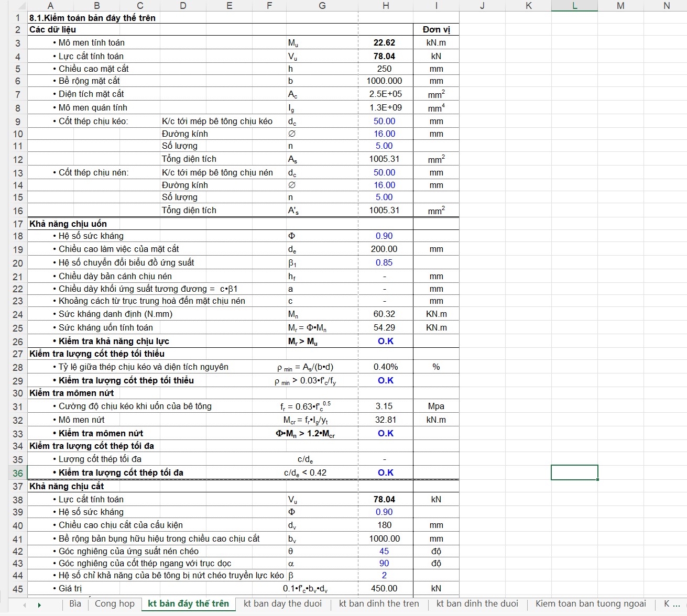This screenshot has width=687, height=616.
Task: Select row 45 header
Action: tap(18, 589)
